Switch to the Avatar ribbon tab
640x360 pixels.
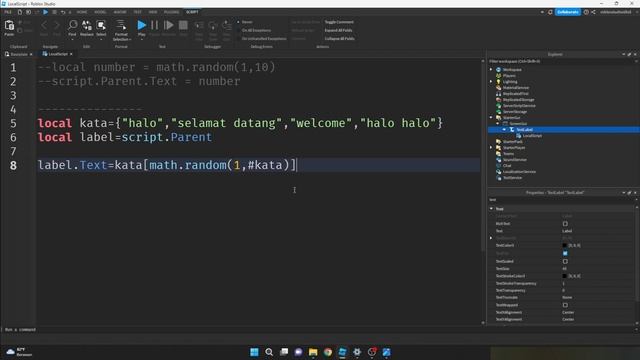click(120, 12)
